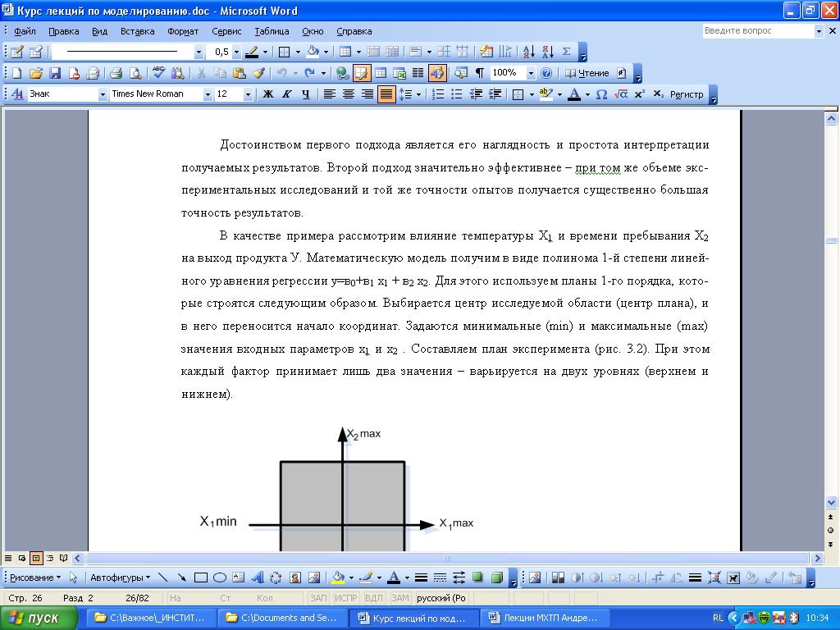Image resolution: width=840 pixels, height=630 pixels.
Task: Apply subscript formatting
Action: tap(659, 94)
